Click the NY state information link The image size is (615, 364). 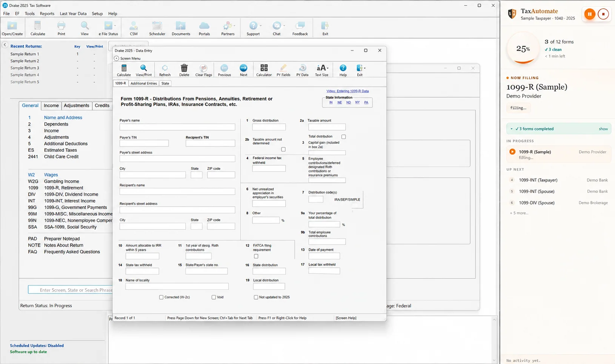click(357, 102)
